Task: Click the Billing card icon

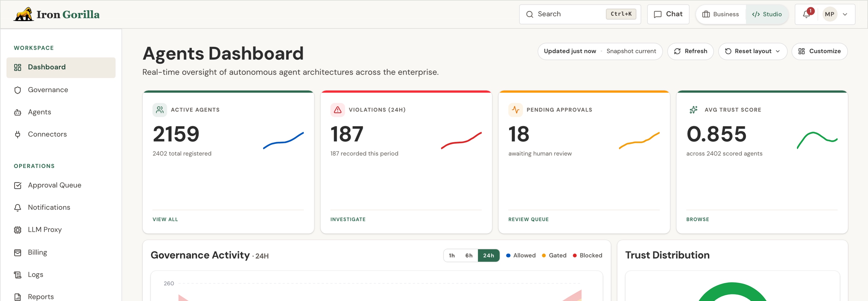Action: (x=17, y=253)
